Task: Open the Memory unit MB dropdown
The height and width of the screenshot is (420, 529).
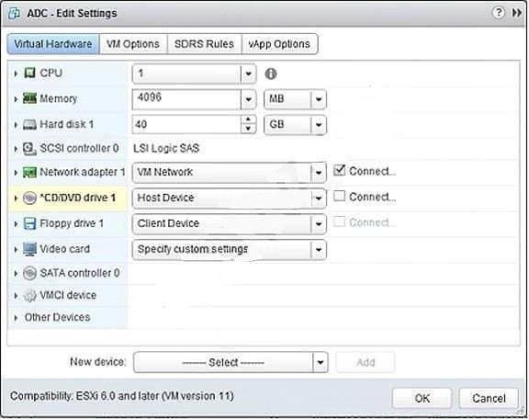Action: (295, 99)
